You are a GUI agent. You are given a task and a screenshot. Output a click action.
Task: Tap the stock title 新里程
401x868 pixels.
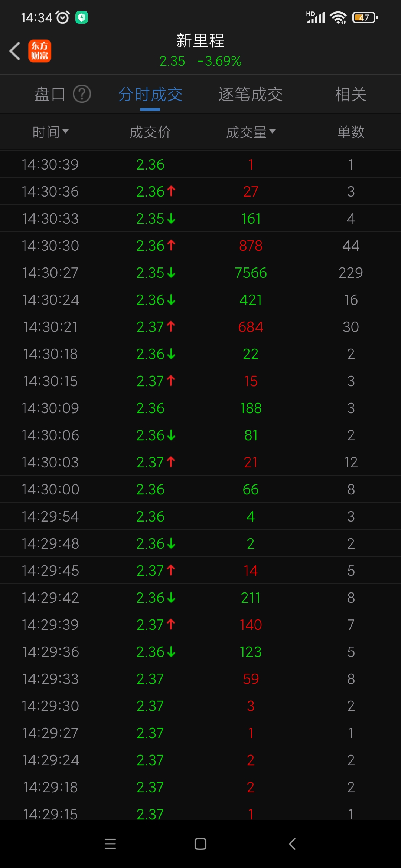click(200, 41)
